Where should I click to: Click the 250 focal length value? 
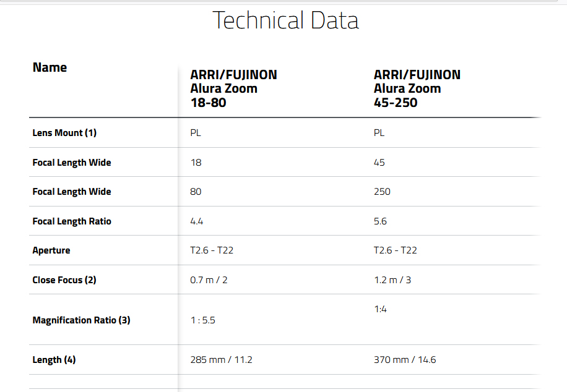[x=382, y=192]
